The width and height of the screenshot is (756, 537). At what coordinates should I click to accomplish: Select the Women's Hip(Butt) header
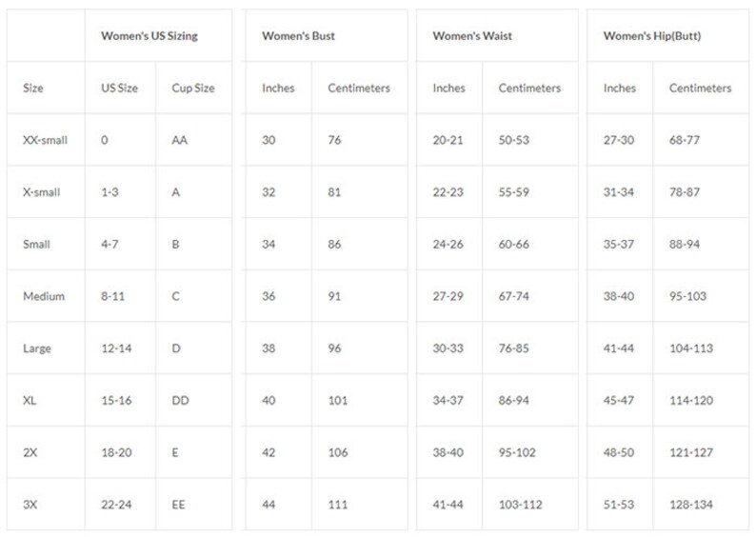coord(652,36)
